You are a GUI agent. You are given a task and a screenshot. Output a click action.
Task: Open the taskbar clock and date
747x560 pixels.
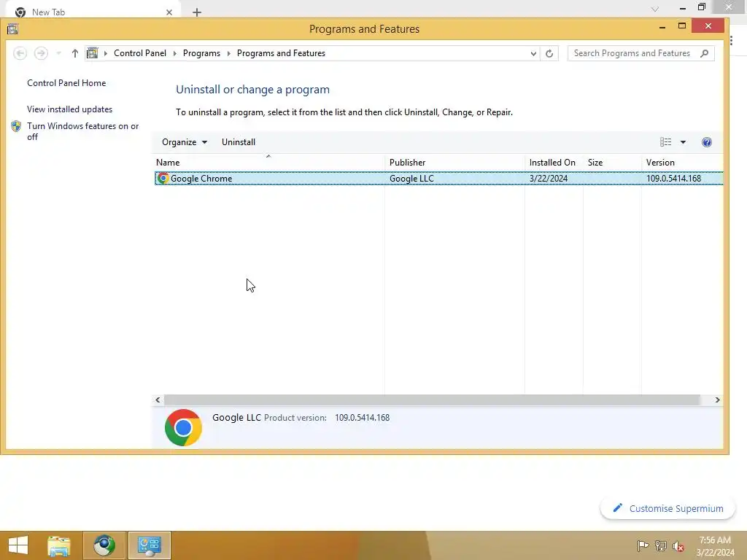click(715, 546)
